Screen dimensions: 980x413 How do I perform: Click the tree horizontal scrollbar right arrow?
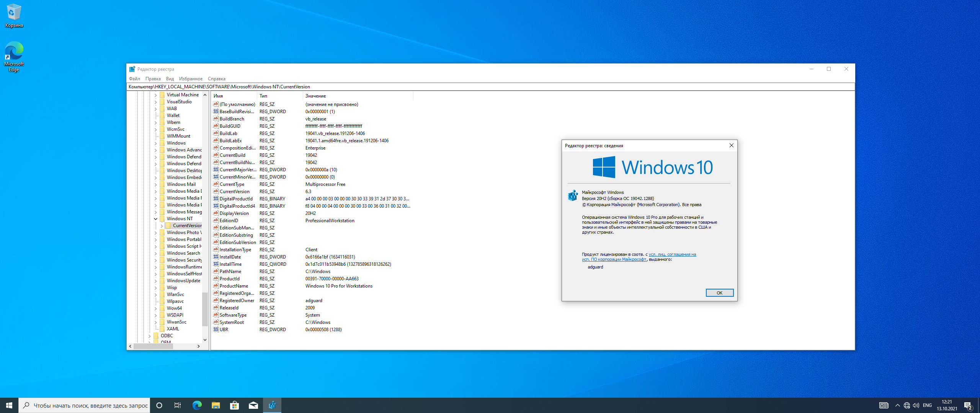pos(198,346)
